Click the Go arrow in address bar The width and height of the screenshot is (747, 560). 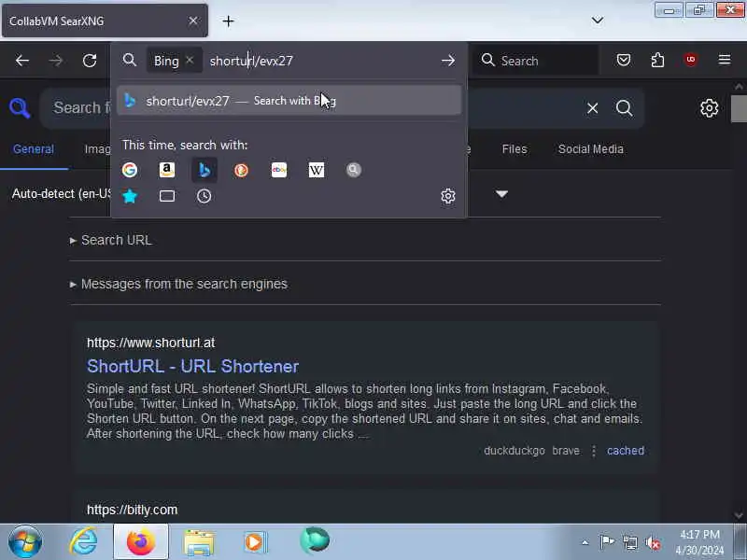tap(448, 61)
